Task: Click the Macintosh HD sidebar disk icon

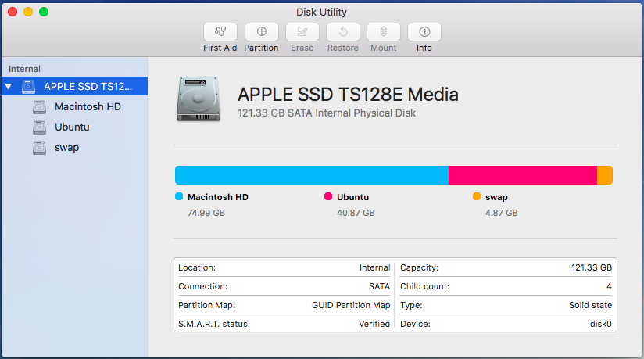Action: (39, 107)
